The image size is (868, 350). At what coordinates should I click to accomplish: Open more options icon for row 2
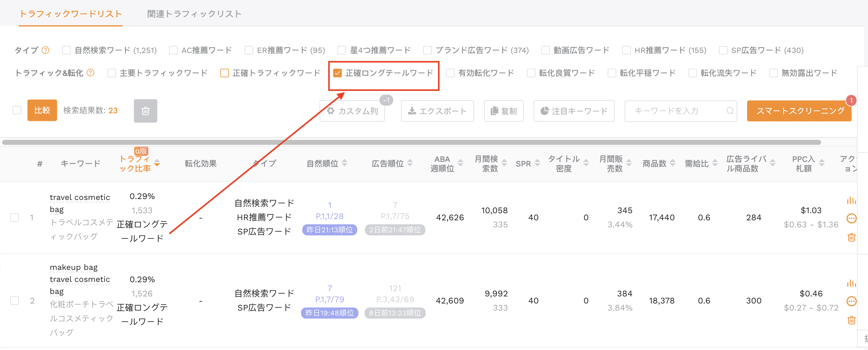point(851,301)
